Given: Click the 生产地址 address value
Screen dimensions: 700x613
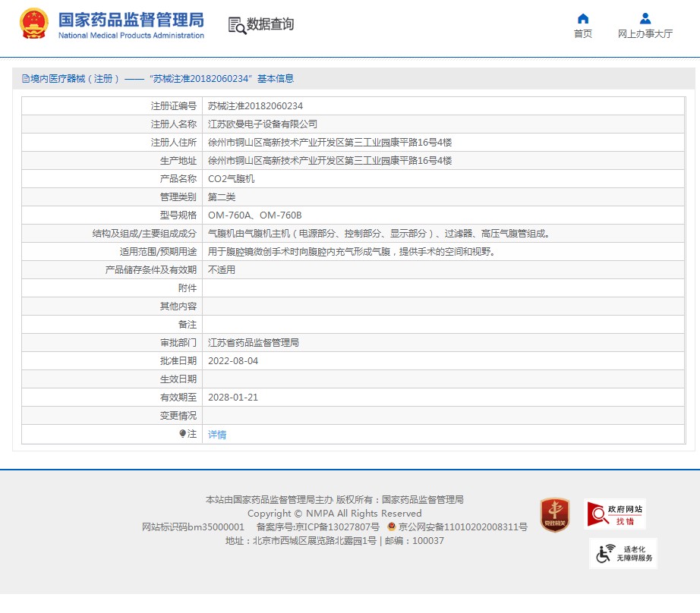Looking at the screenshot, I should tap(330, 161).
